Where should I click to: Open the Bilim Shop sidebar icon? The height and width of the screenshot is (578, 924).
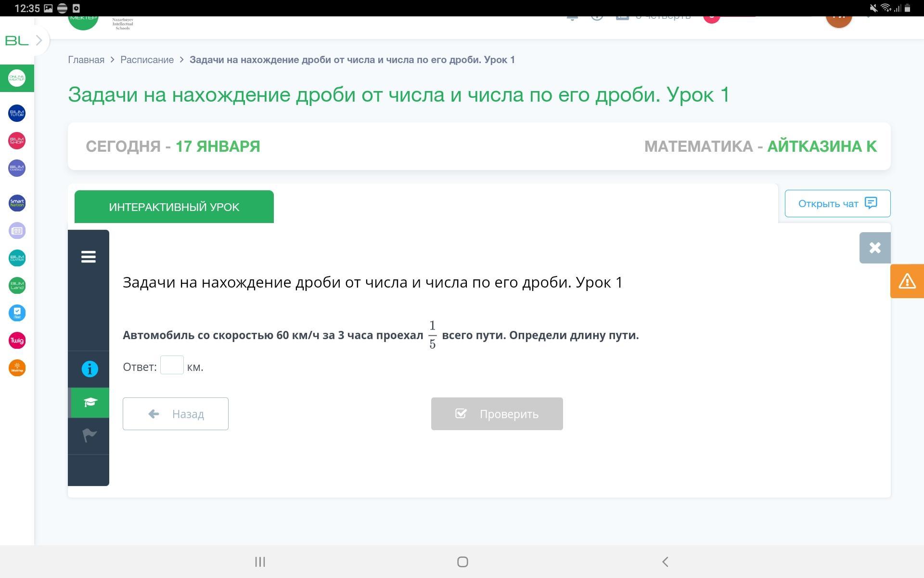pyautogui.click(x=17, y=141)
